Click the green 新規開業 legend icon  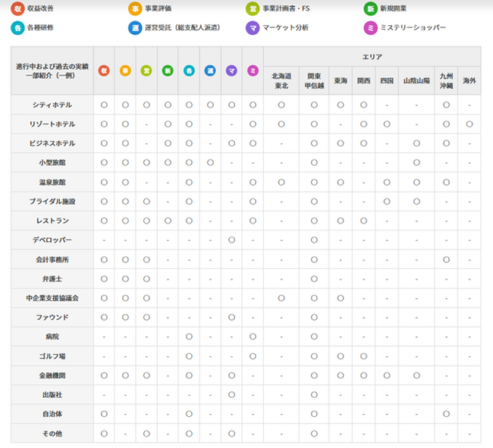point(371,9)
